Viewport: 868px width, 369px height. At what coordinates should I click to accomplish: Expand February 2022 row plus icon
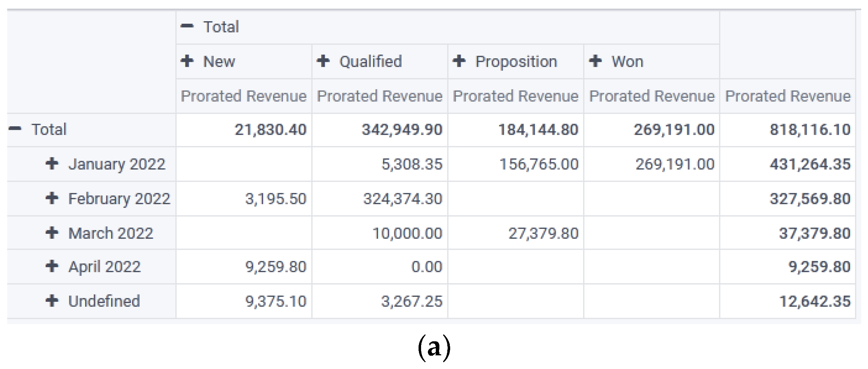tap(52, 198)
